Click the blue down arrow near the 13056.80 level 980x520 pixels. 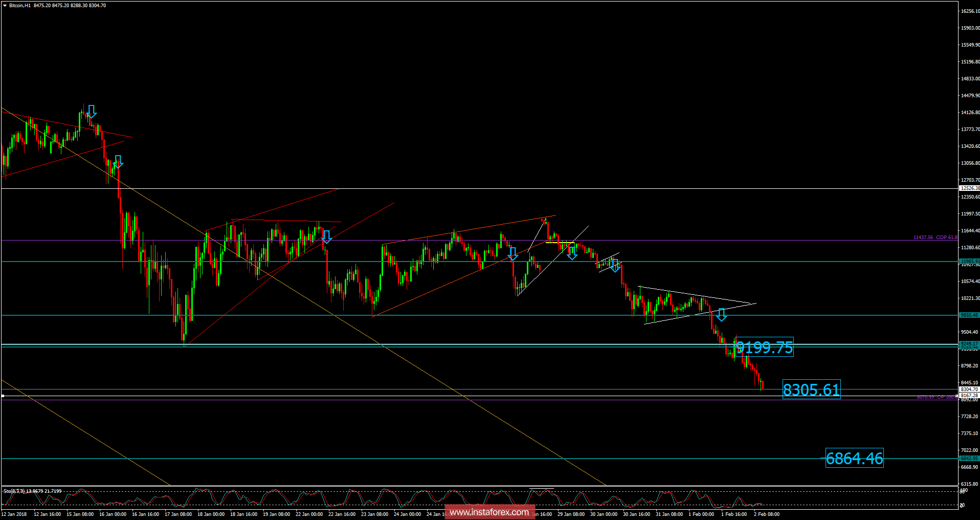pos(118,162)
